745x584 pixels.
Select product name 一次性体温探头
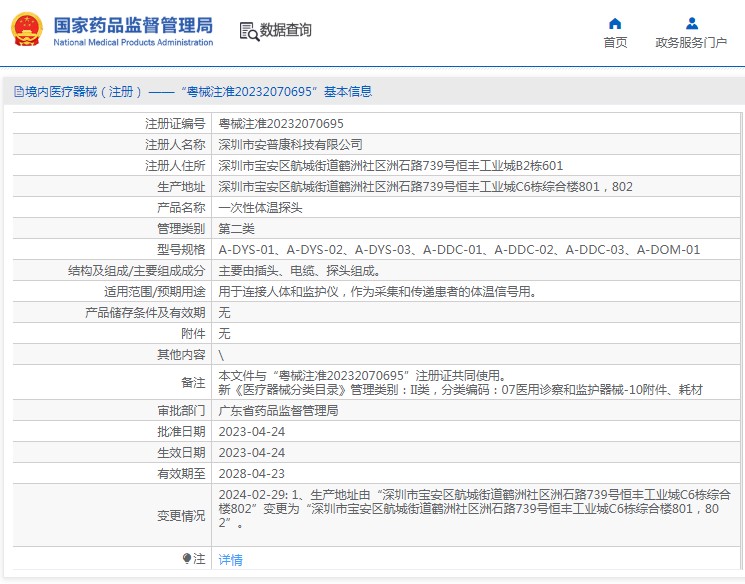[260, 208]
